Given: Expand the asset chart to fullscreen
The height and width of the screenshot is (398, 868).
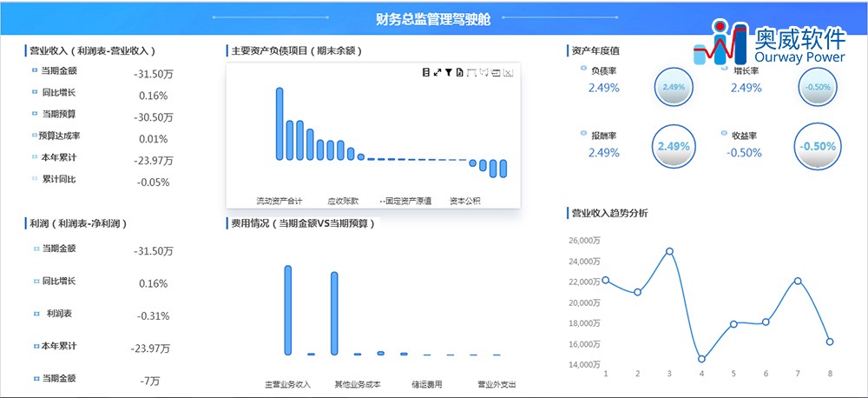Looking at the screenshot, I should [437, 73].
